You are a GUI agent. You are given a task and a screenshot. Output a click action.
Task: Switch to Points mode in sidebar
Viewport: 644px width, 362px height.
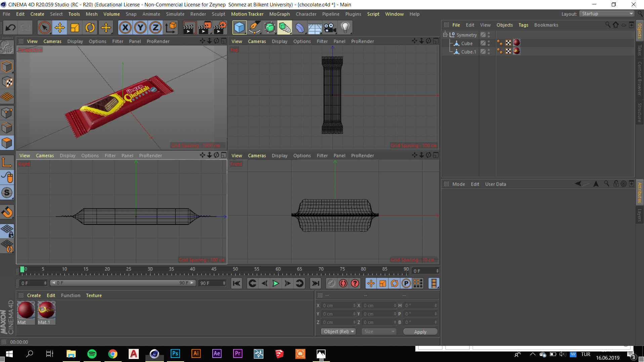[7, 113]
